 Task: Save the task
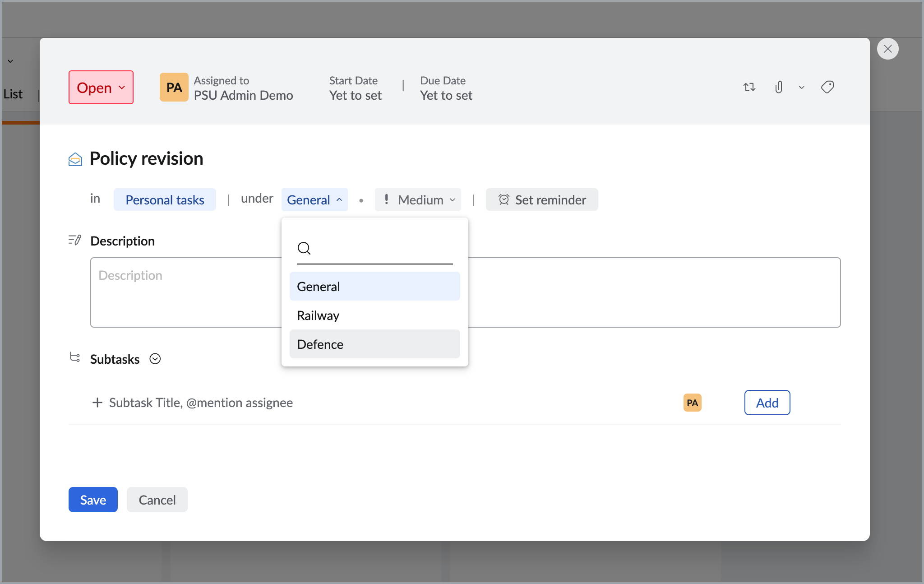pos(93,500)
